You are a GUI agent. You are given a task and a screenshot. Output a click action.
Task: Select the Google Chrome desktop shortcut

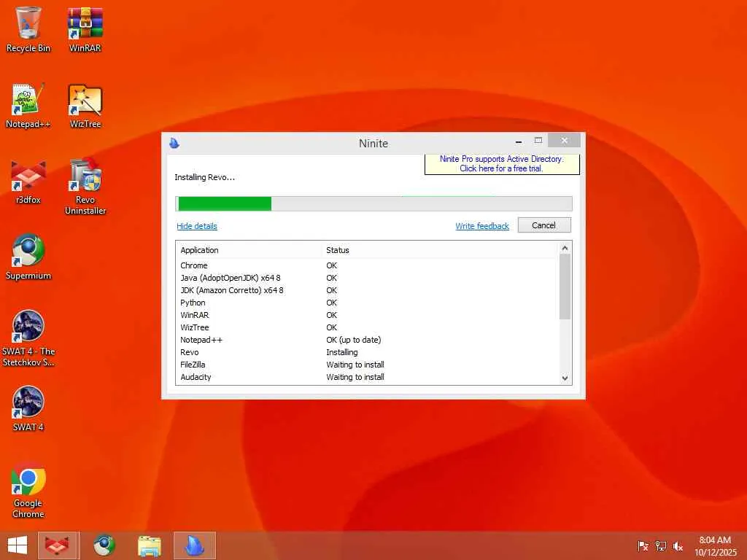28,491
